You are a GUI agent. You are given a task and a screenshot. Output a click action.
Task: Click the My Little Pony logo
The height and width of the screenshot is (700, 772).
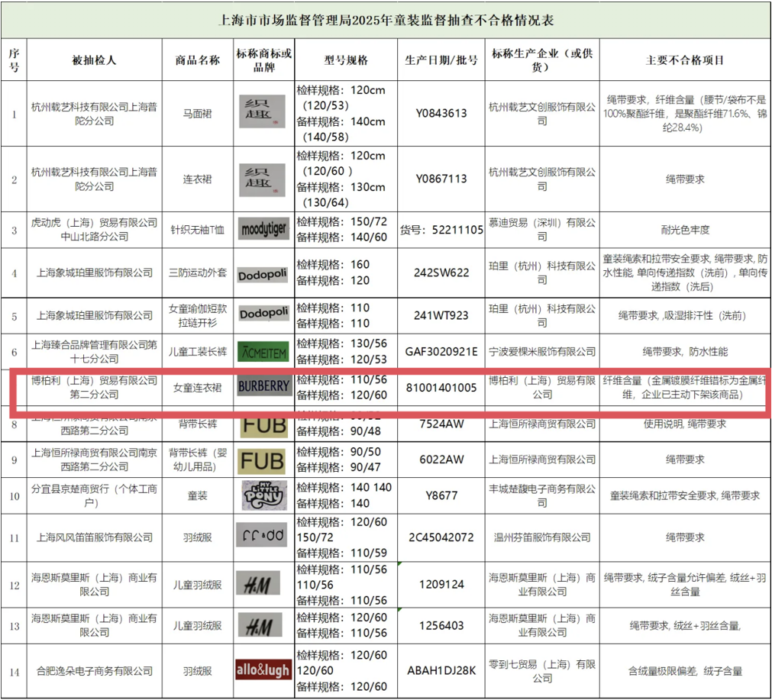pyautogui.click(x=263, y=495)
